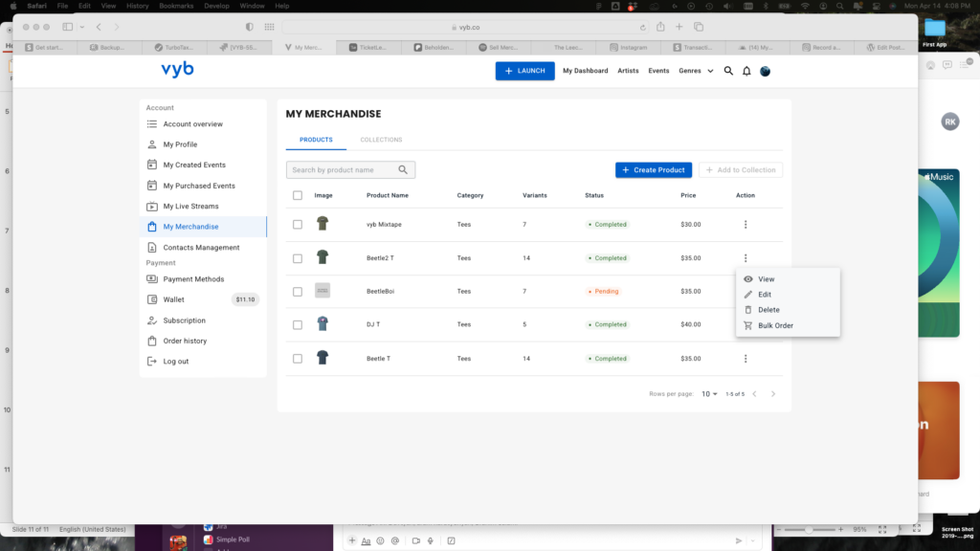This screenshot has height=551, width=980.
Task: Click the My Live Streams play icon
Action: pyautogui.click(x=152, y=207)
